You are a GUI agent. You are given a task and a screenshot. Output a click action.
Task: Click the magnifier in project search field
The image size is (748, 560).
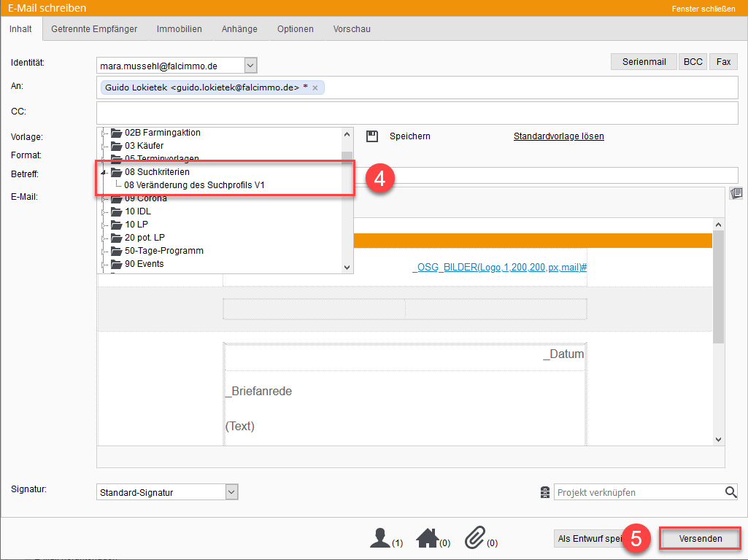pyautogui.click(x=730, y=493)
